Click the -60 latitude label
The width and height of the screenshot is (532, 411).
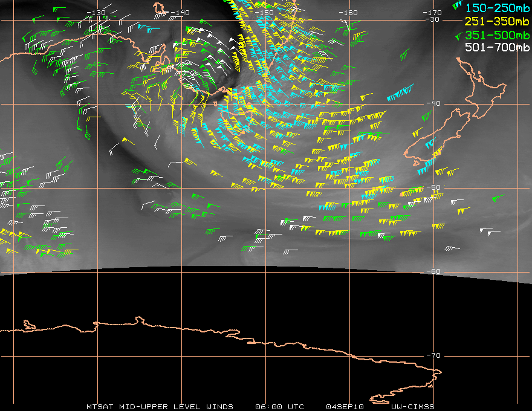pos(433,271)
